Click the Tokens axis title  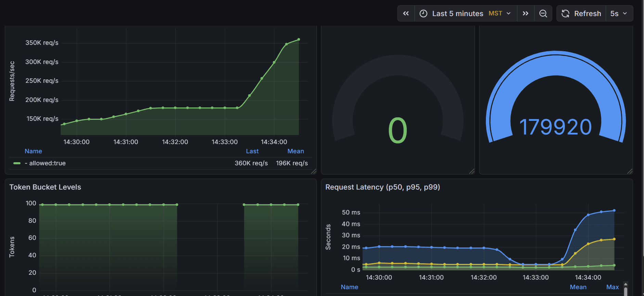tap(12, 247)
